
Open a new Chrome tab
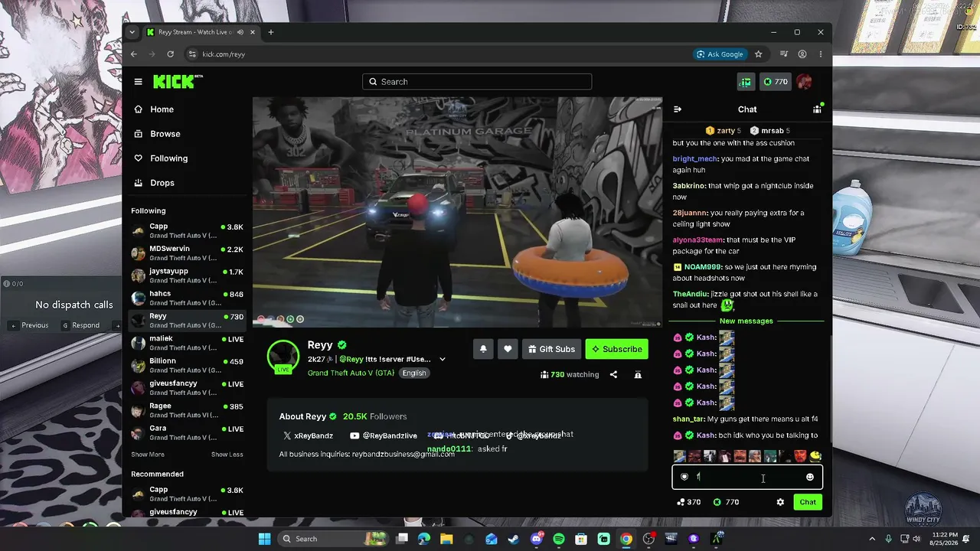[270, 32]
